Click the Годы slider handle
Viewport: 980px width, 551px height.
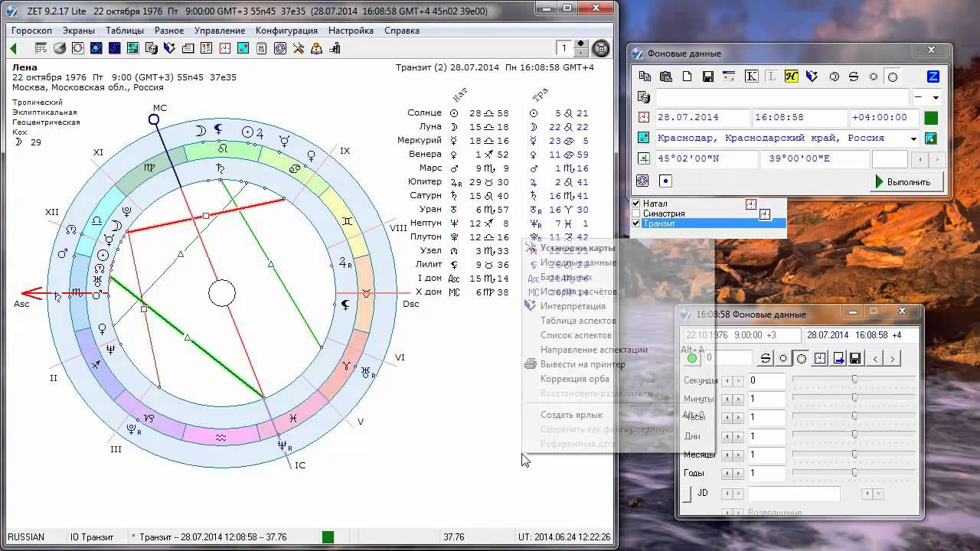(x=854, y=473)
